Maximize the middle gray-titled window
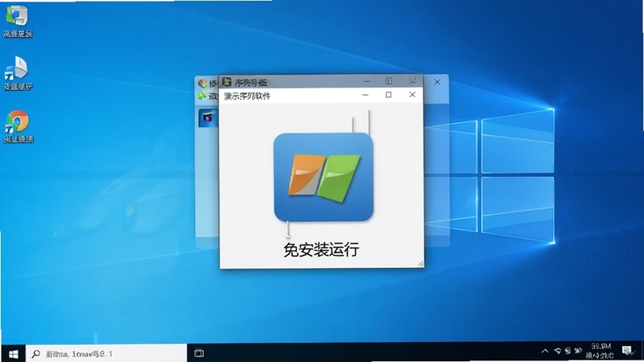 (x=389, y=81)
